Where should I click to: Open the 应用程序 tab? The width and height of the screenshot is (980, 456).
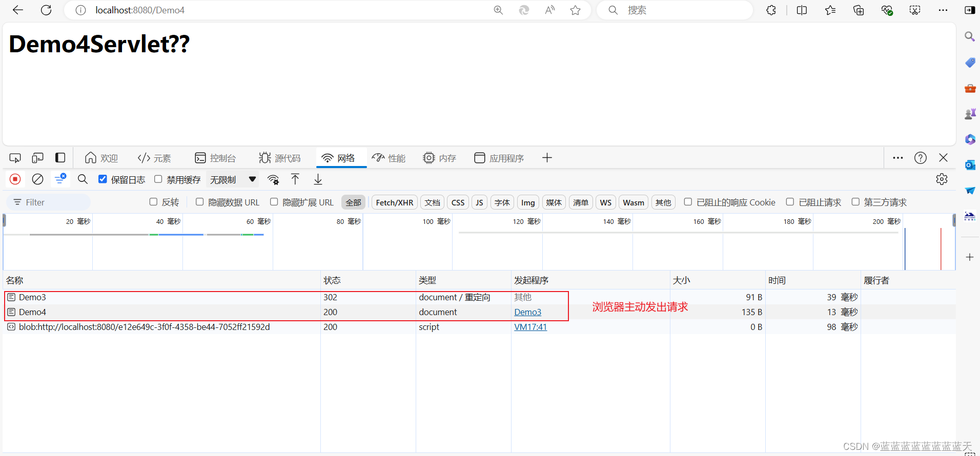click(499, 158)
